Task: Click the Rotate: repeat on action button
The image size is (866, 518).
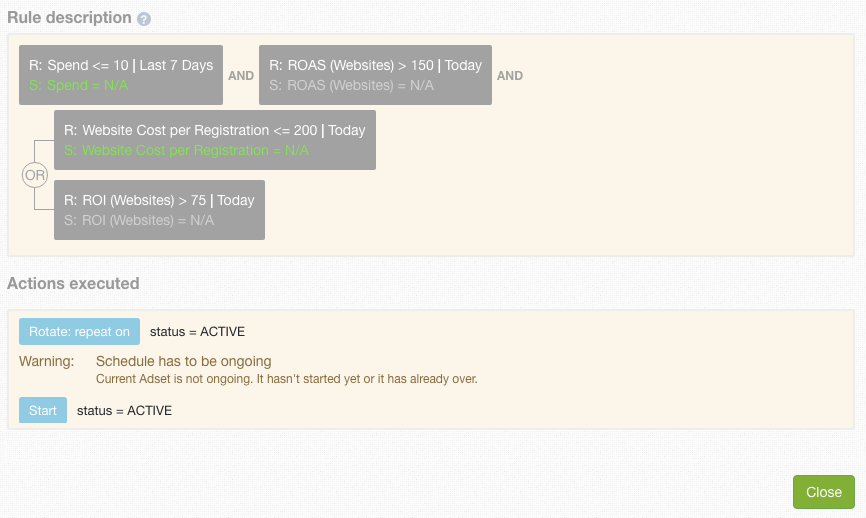Action: [80, 332]
